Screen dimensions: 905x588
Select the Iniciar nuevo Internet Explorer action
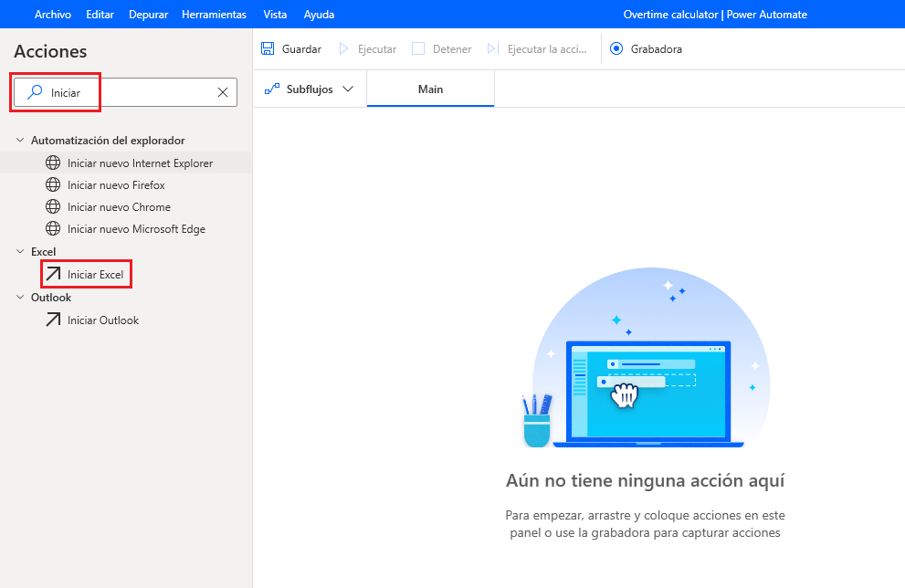click(126, 163)
